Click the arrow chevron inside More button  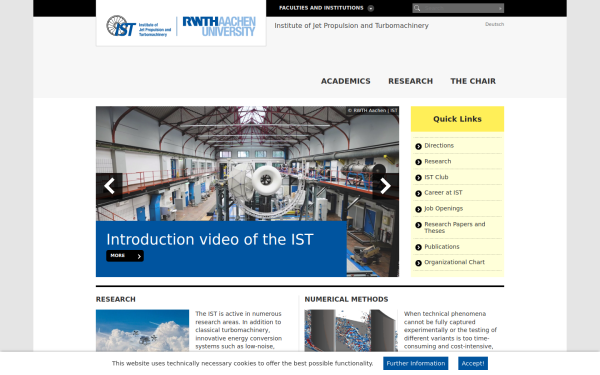pos(139,256)
